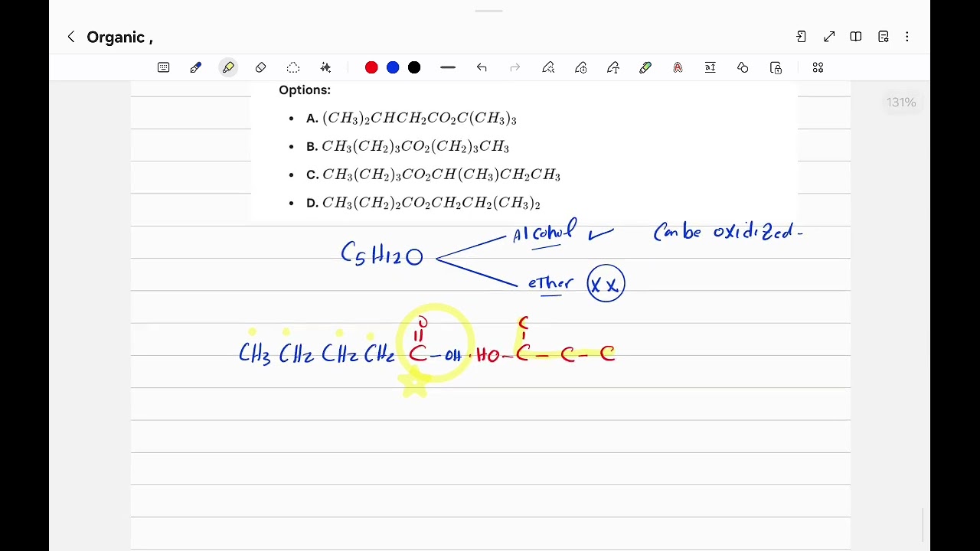Open the AI sparkle assist tool
980x551 pixels.
pyautogui.click(x=325, y=67)
